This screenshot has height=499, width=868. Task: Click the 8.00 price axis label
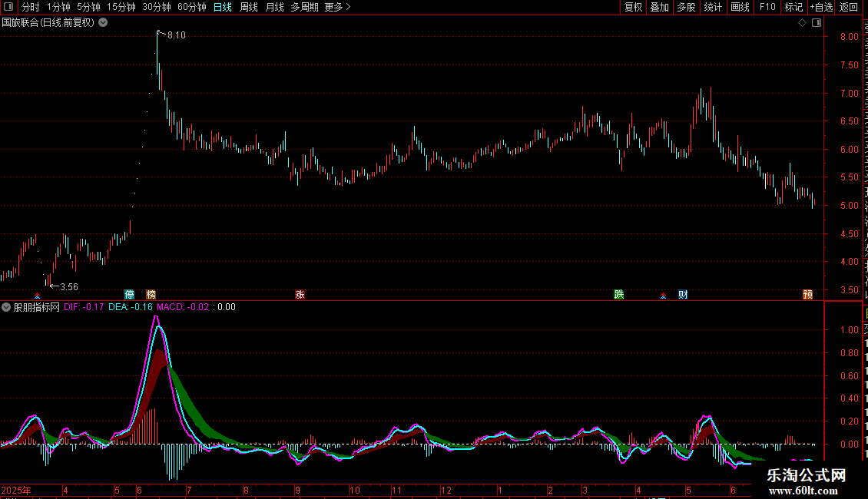click(x=849, y=37)
